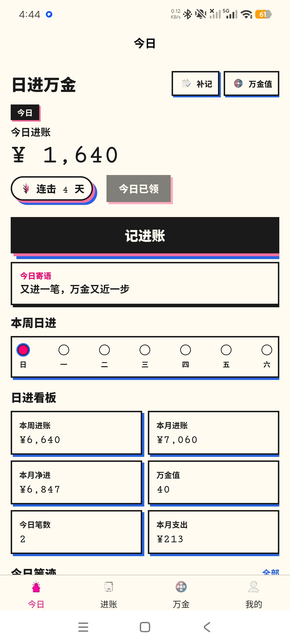The image size is (290, 644).
Task: Tap the 今日 home icon in bottom bar
Action: [36, 587]
